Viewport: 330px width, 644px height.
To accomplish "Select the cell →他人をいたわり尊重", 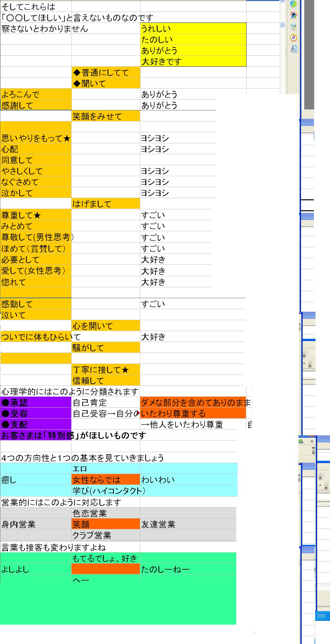I will [x=193, y=424].
